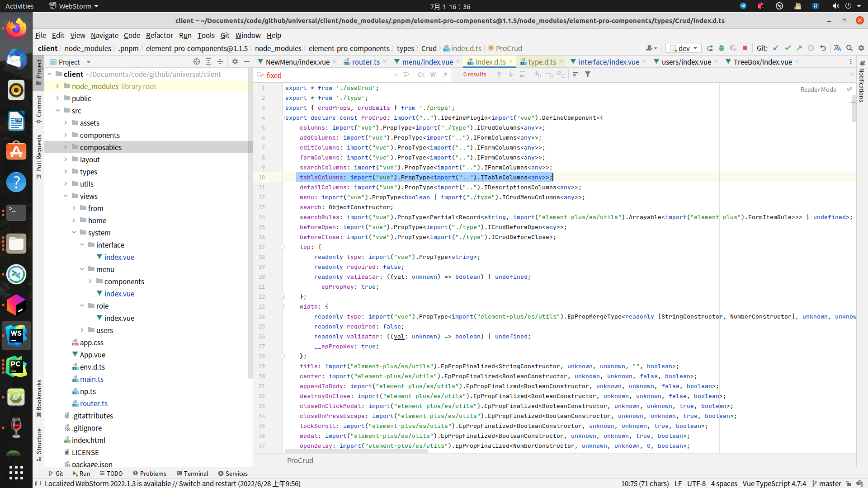Image resolution: width=868 pixels, height=488 pixels.
Task: Enable whole-words (W) search matching
Action: point(433,75)
